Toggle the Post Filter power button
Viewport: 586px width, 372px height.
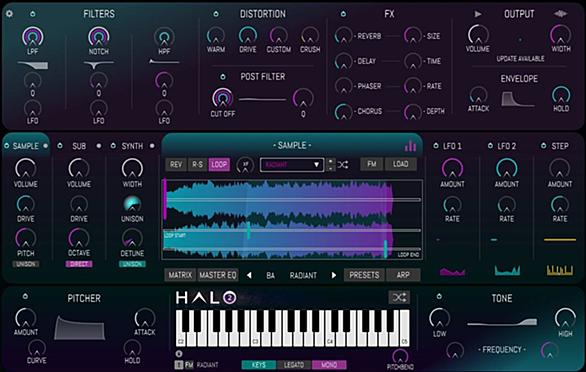(x=223, y=77)
